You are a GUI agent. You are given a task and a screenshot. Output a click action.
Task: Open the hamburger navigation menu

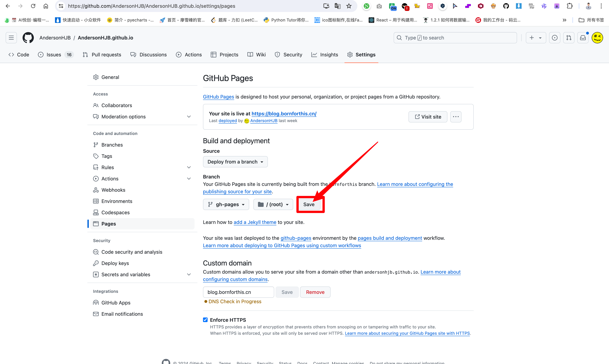(x=11, y=38)
